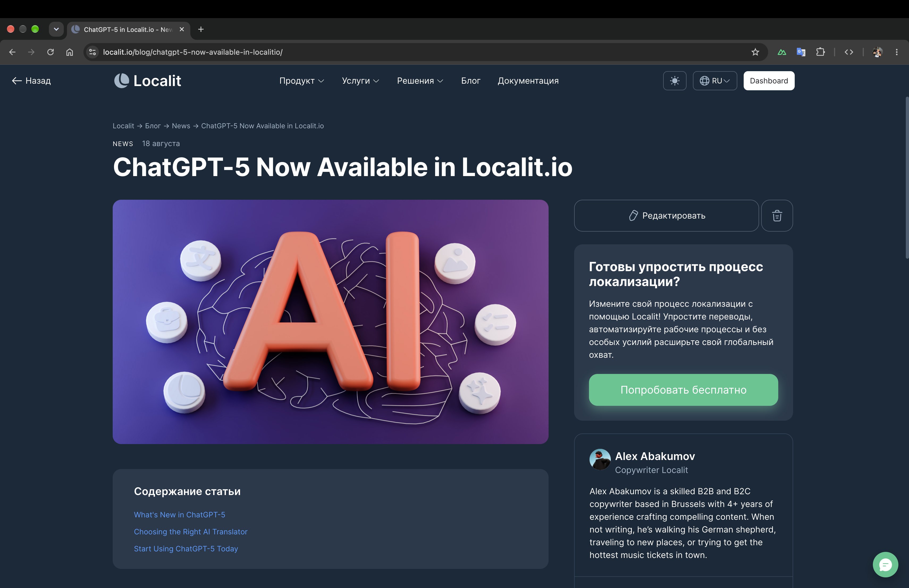Click the page vertical scrollbar
This screenshot has height=588, width=909.
[x=907, y=177]
